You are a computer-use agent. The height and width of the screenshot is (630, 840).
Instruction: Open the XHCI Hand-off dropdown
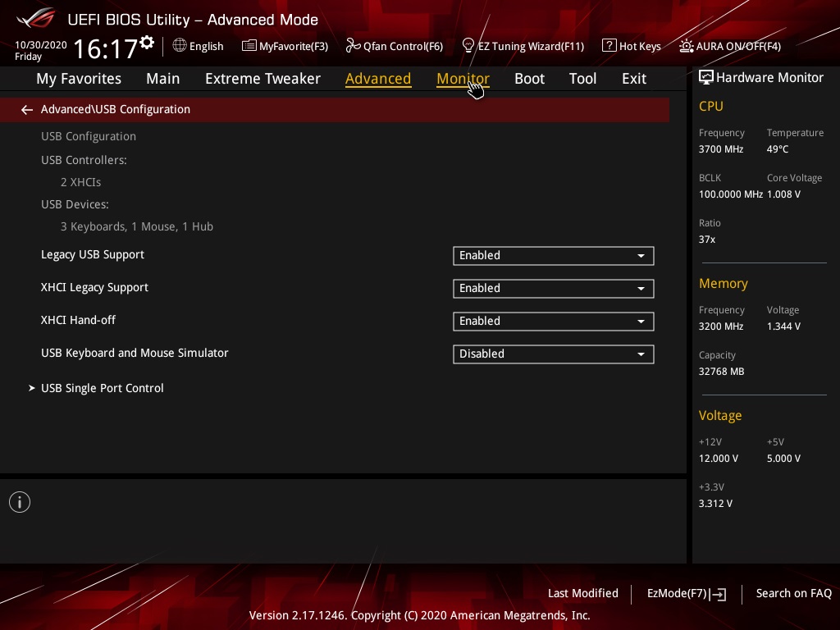click(553, 321)
